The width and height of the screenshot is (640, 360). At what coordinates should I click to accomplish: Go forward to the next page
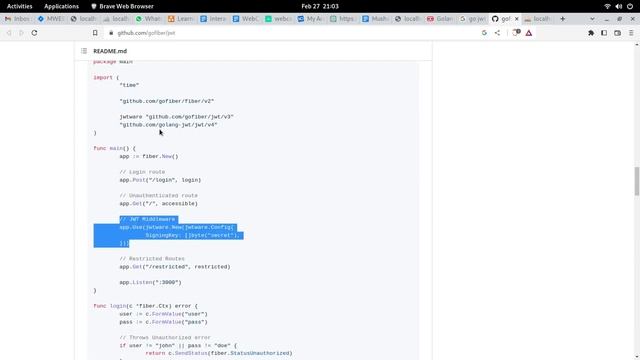tap(21, 33)
